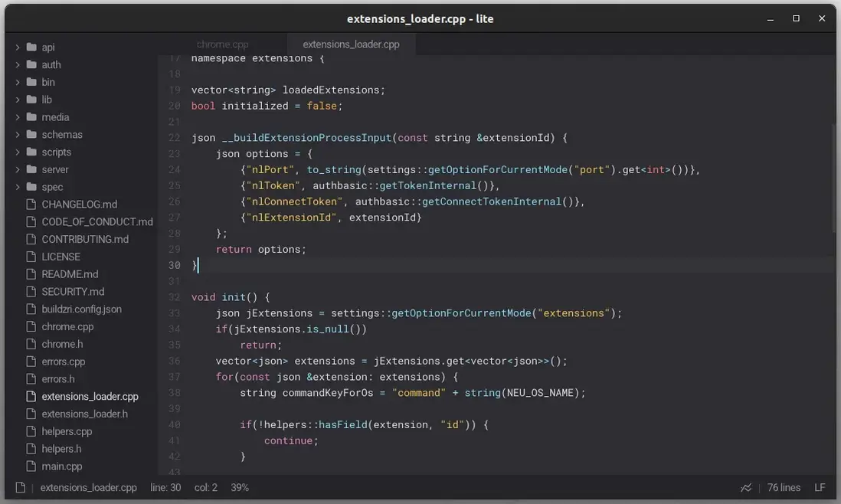
Task: Maximize the lite editor window
Action: [x=796, y=18]
